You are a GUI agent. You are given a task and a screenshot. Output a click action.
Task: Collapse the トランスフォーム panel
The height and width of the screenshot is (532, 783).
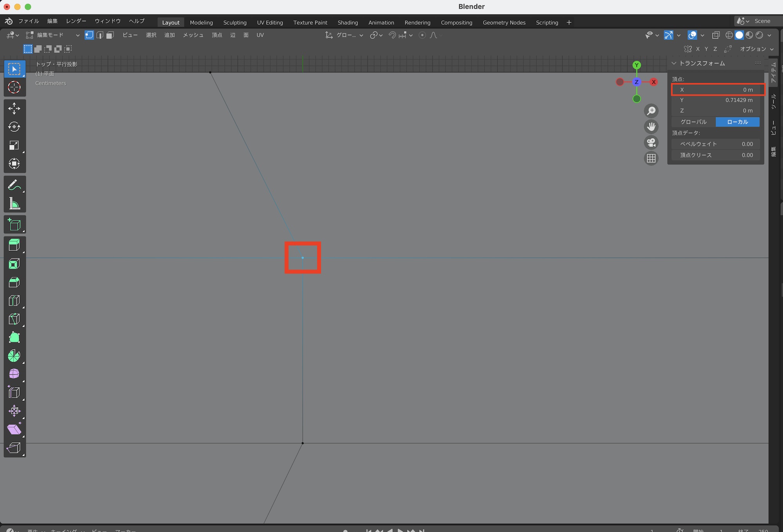[674, 63]
